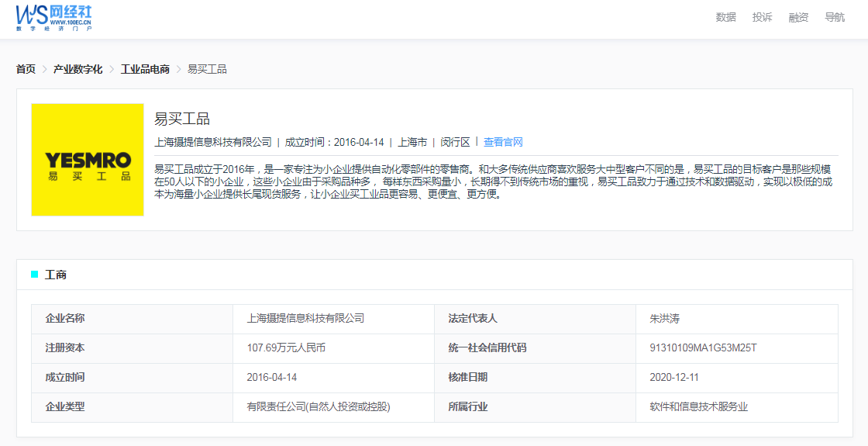The image size is (868, 446).
Task: Click the 工商 section heading
Action: pos(56,275)
